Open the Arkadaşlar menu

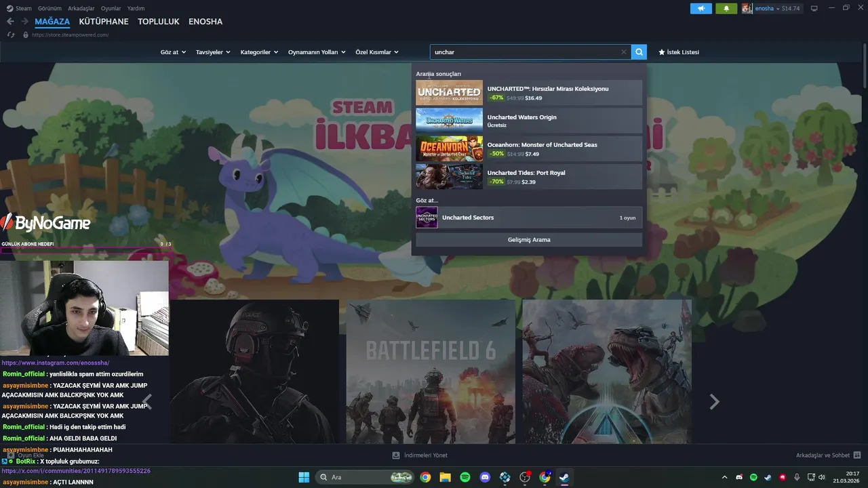(x=81, y=8)
